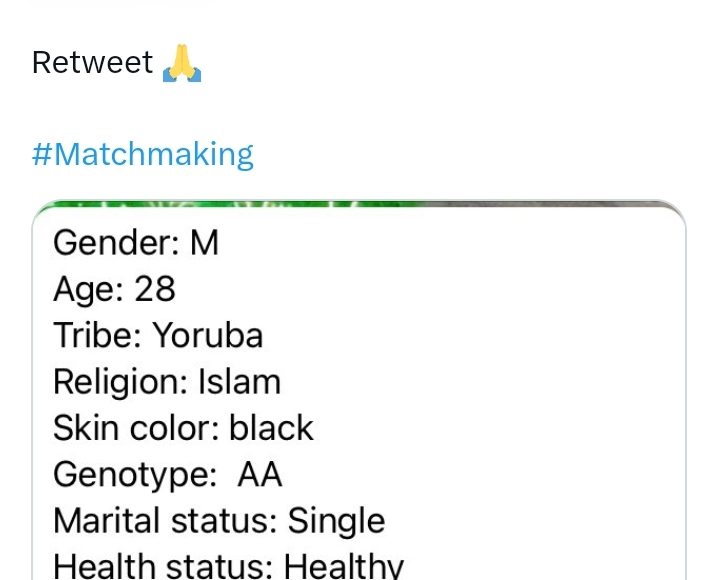Image resolution: width=718 pixels, height=580 pixels.
Task: Select the word black after Skin color
Action: [271, 428]
